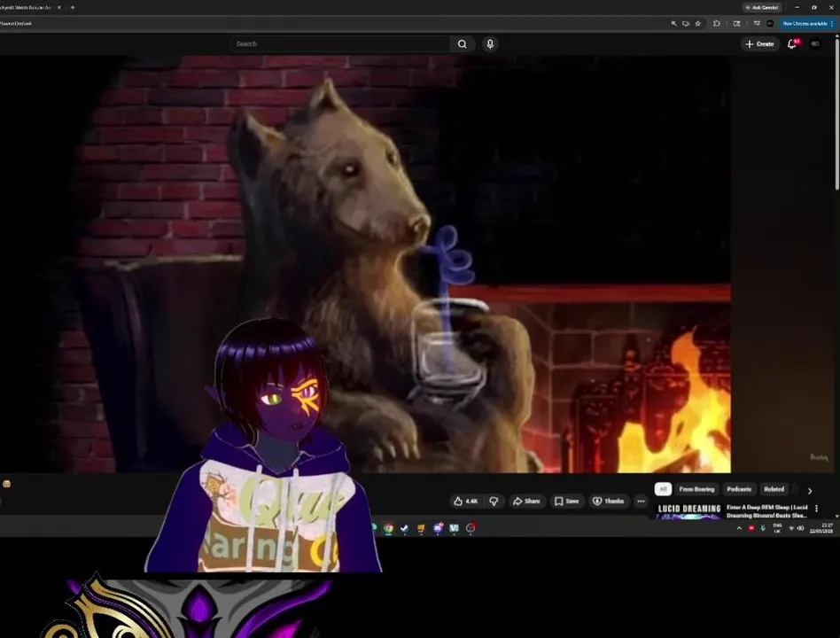Image resolution: width=840 pixels, height=638 pixels.
Task: Click the cast/install icon in address bar
Action: [686, 24]
